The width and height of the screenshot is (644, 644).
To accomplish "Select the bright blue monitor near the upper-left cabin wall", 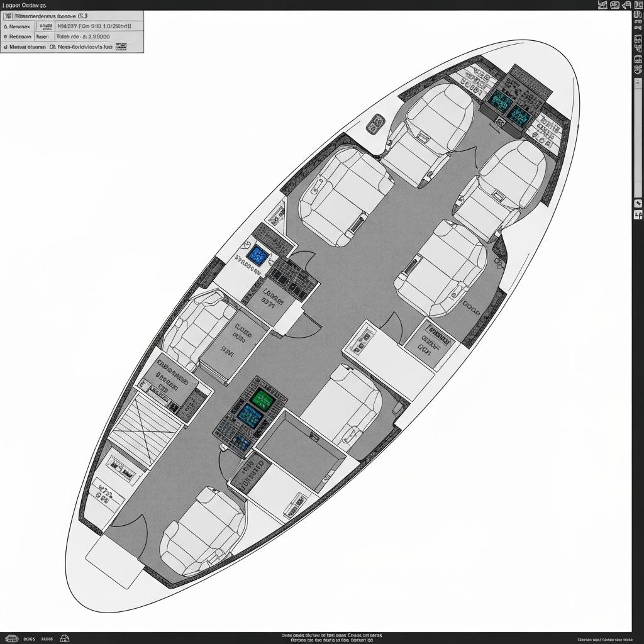I will [257, 255].
